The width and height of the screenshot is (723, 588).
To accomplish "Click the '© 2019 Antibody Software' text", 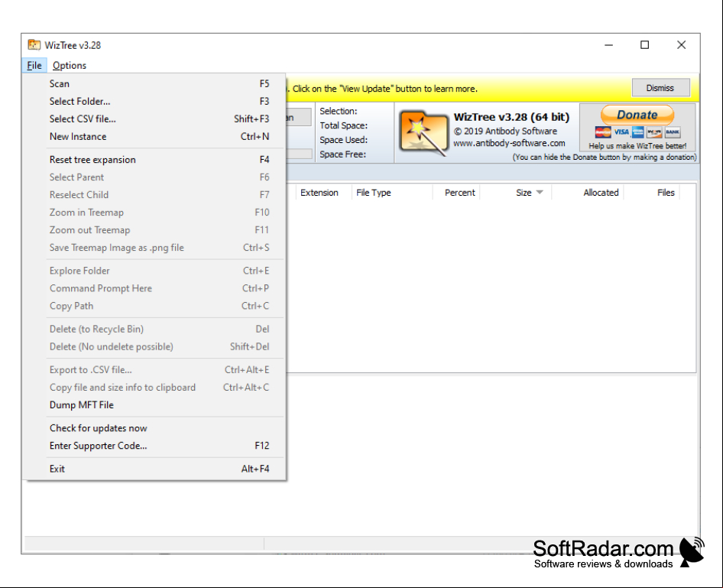I will pos(505,131).
